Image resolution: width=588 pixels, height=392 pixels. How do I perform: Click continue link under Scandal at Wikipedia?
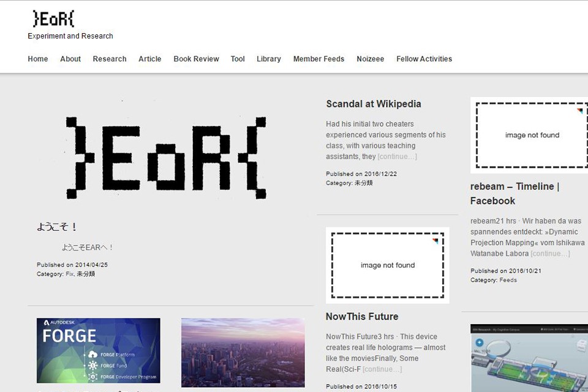tap(397, 157)
